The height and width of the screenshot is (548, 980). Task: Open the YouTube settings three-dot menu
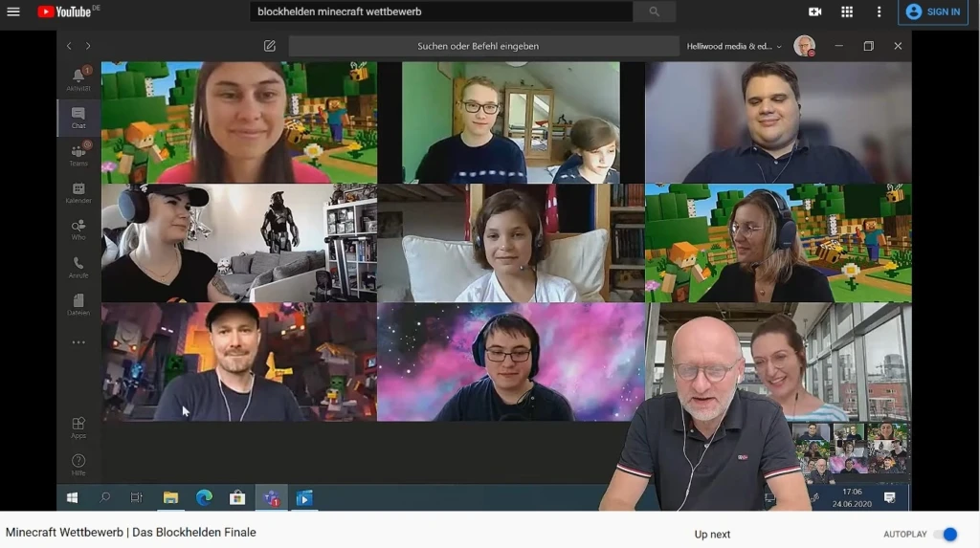click(879, 11)
